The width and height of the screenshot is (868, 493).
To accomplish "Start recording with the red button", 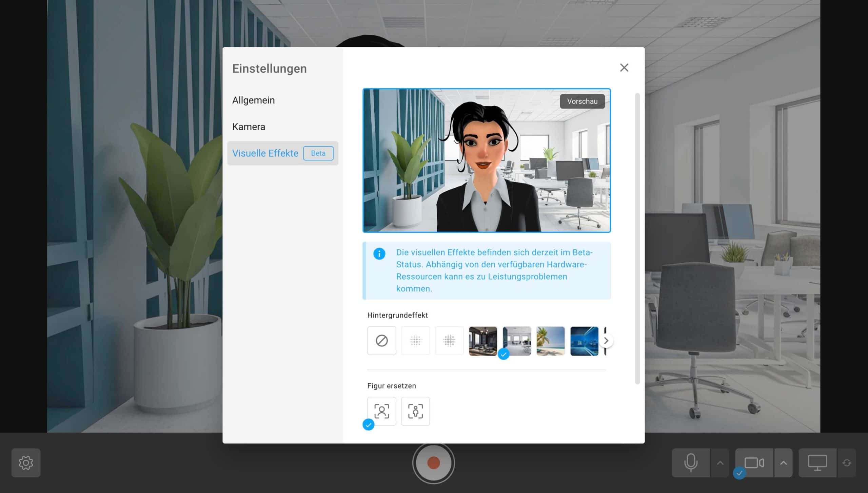I will tap(433, 463).
